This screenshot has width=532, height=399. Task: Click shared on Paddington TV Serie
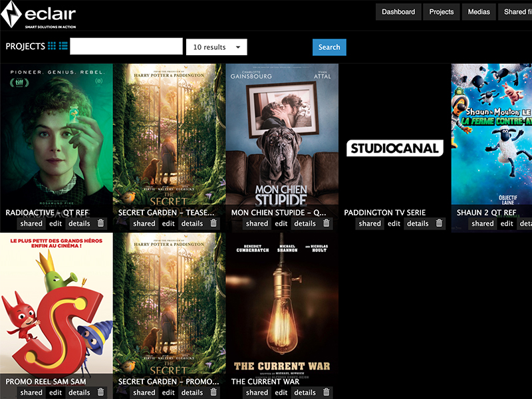[x=370, y=223]
